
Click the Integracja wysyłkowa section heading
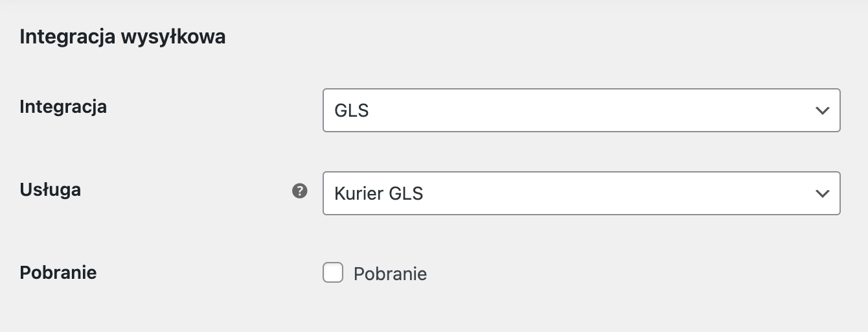pyautogui.click(x=122, y=37)
